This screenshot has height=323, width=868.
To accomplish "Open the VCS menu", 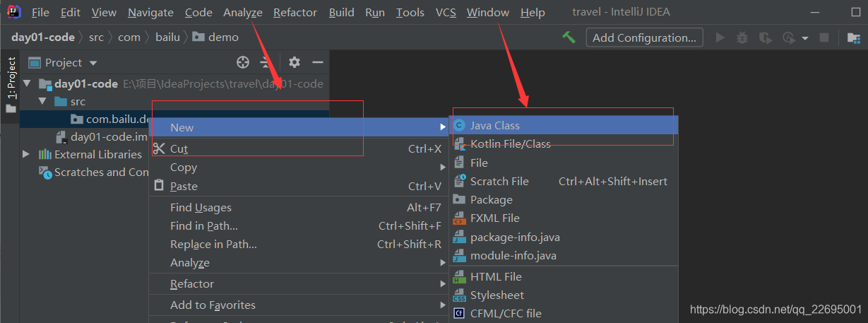I will (x=446, y=13).
